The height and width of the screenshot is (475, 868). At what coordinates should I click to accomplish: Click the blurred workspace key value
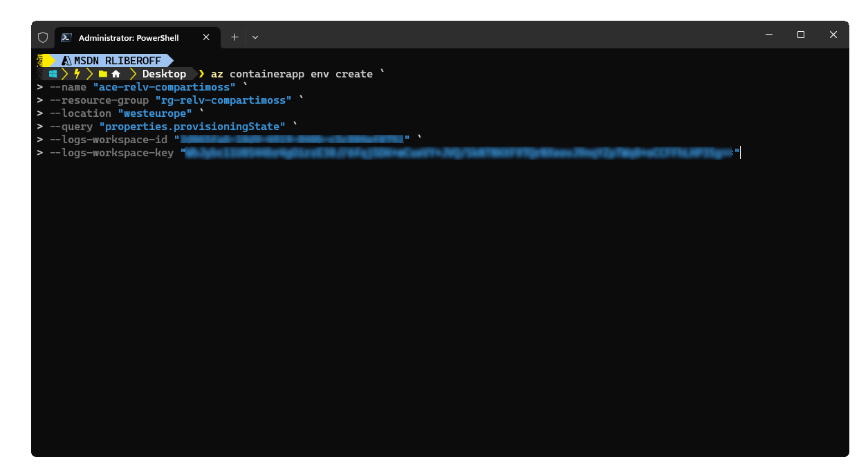coord(460,153)
